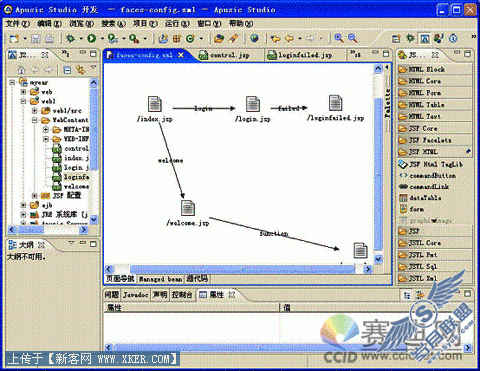Open the dropdown arrow beside Run icon

point(102,39)
